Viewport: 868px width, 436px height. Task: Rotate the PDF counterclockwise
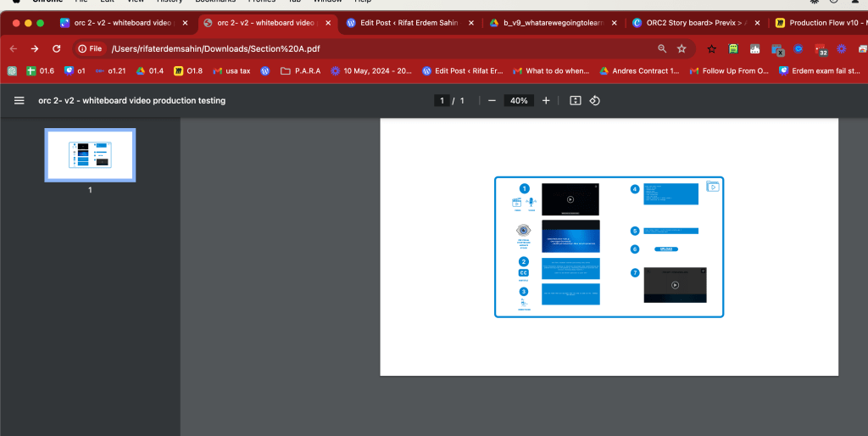tap(594, 100)
